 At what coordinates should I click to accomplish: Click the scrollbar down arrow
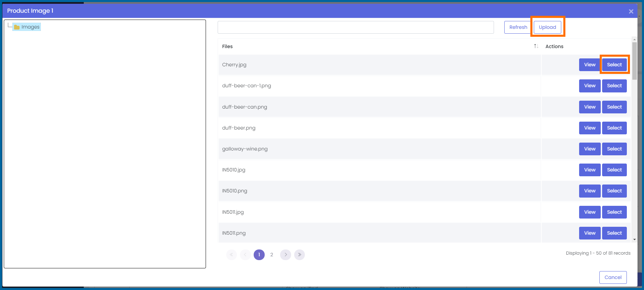[634, 239]
